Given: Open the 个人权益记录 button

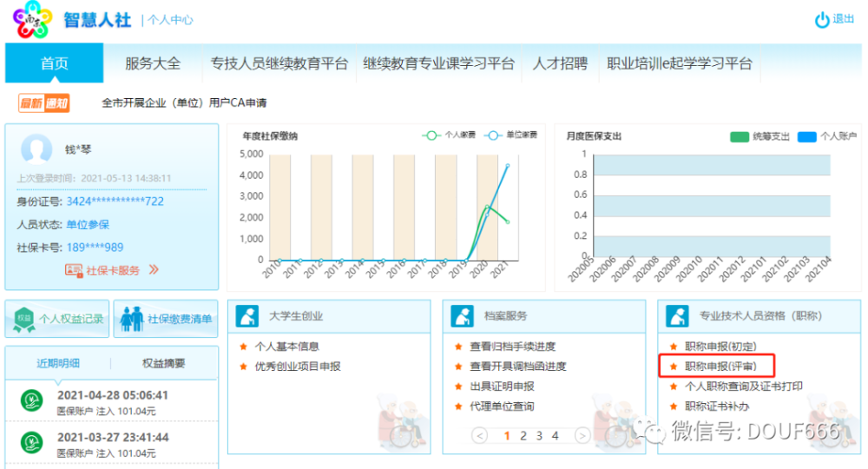Looking at the screenshot, I should point(57,319).
